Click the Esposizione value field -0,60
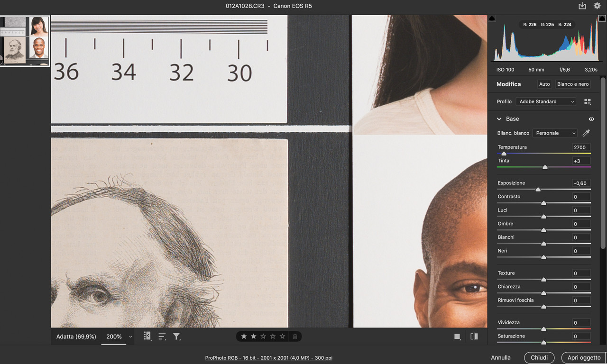 click(581, 183)
